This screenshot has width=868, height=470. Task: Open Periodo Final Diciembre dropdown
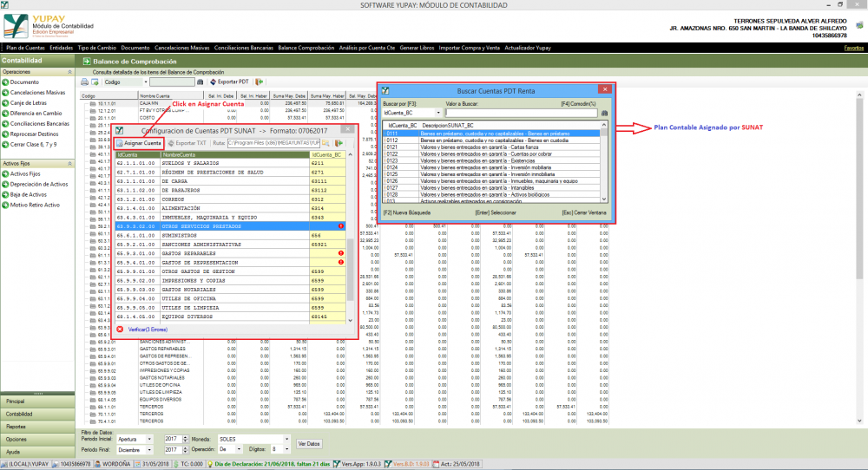tap(149, 449)
